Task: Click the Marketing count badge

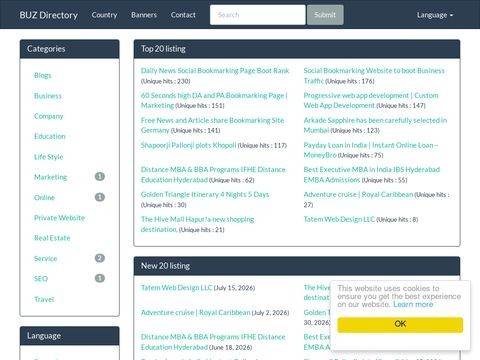Action: (x=100, y=176)
